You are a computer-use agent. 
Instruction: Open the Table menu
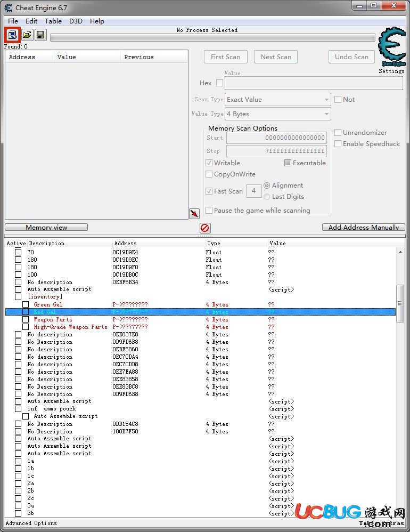pyautogui.click(x=53, y=21)
